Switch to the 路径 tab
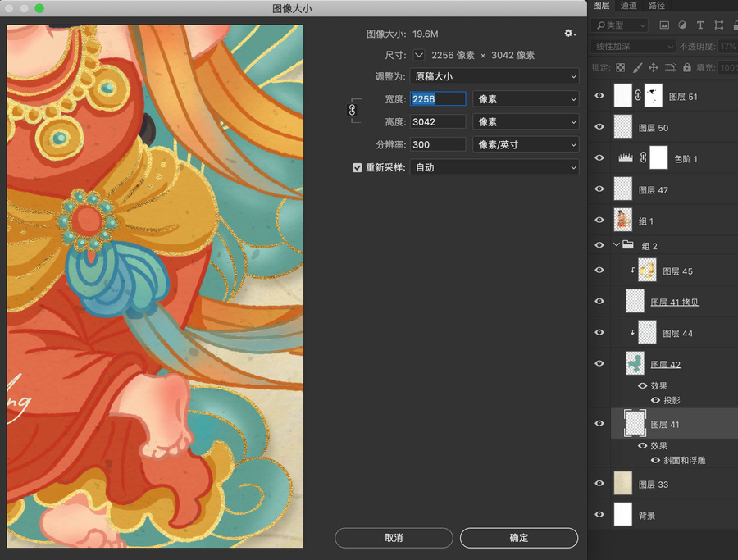This screenshot has width=738, height=560. pyautogui.click(x=657, y=6)
